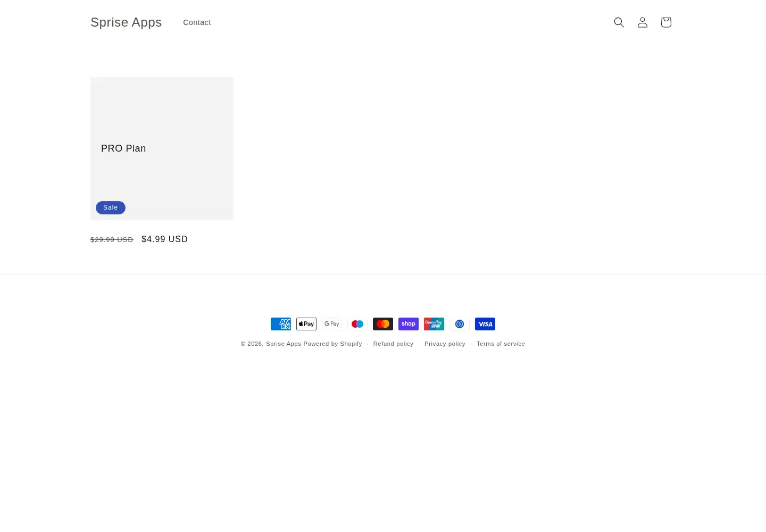Open the Refund policy link
Viewport: 766px width, 532px height.
(393, 344)
